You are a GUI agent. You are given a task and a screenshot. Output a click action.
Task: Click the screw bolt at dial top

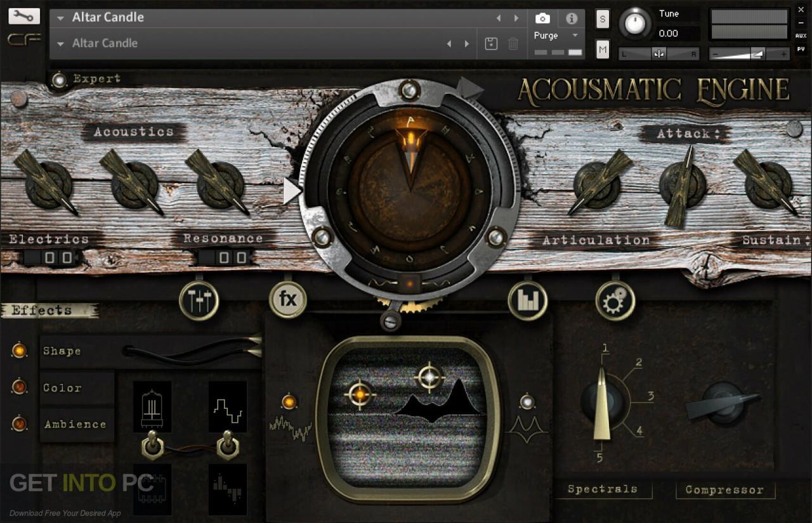409,90
